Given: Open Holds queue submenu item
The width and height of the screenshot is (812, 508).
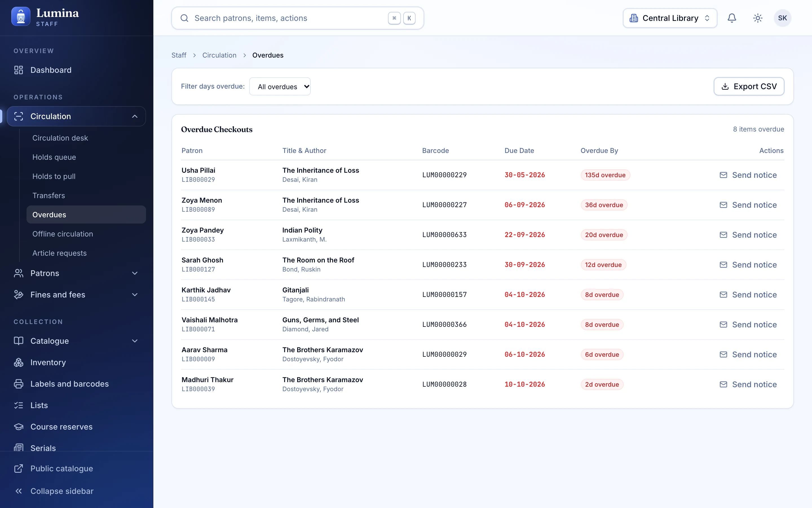Looking at the screenshot, I should pyautogui.click(x=86, y=157).
